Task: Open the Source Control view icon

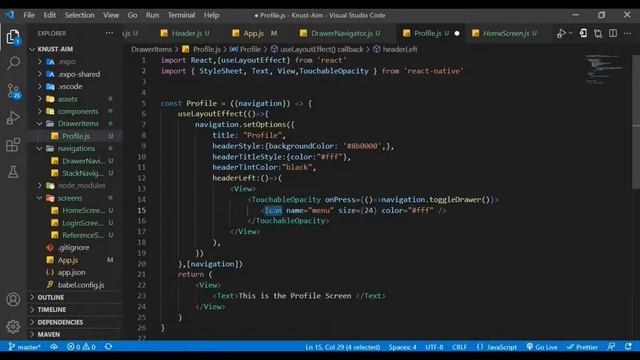Action: pos(13,91)
